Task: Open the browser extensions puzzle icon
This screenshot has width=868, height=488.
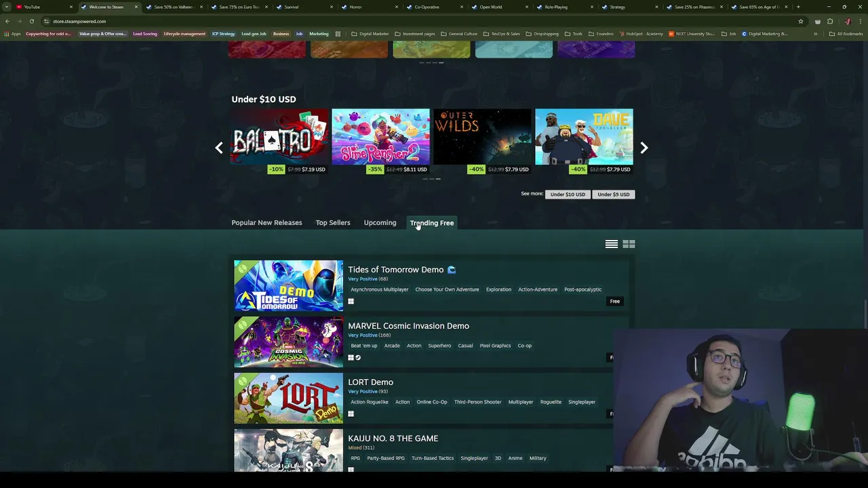Action: pos(830,21)
